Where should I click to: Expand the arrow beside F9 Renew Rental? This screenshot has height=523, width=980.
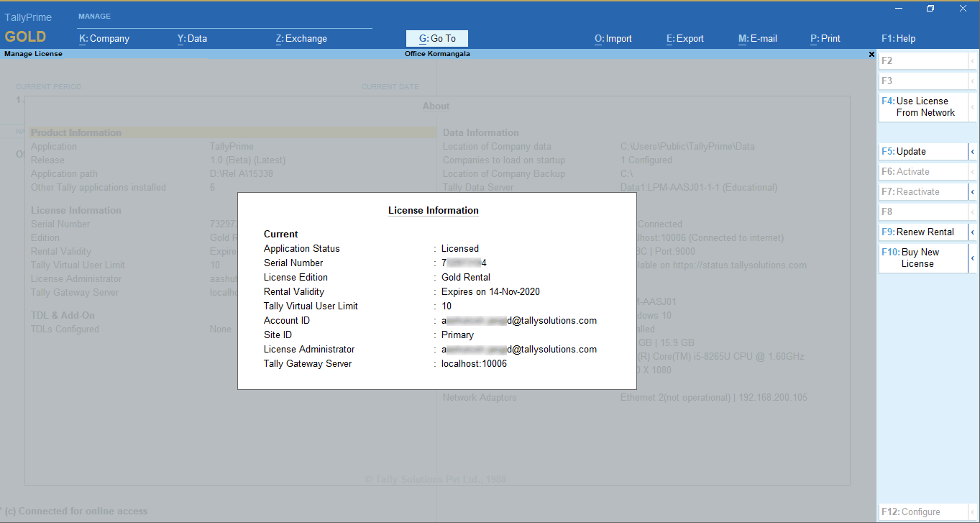coord(973,232)
